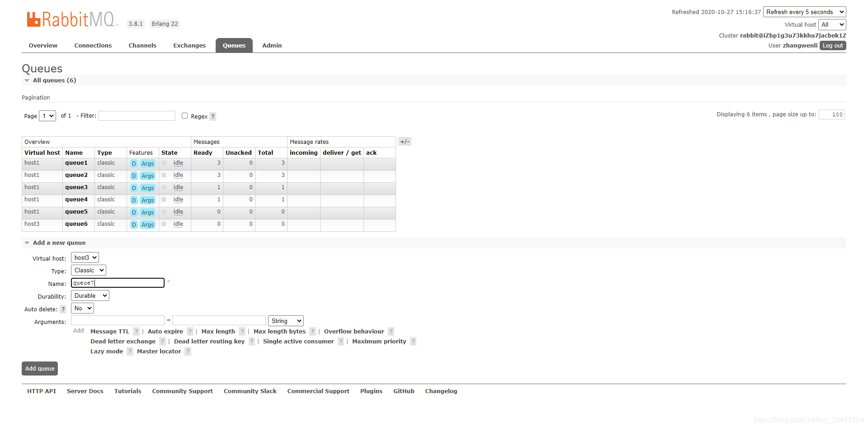Open the Plugins footer link
The width and height of the screenshot is (868, 428).
point(371,391)
